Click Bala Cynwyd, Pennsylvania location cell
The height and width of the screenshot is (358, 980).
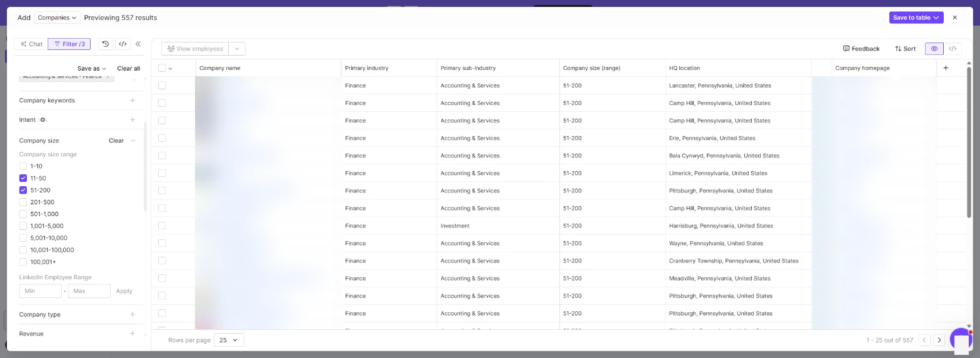click(x=739, y=156)
